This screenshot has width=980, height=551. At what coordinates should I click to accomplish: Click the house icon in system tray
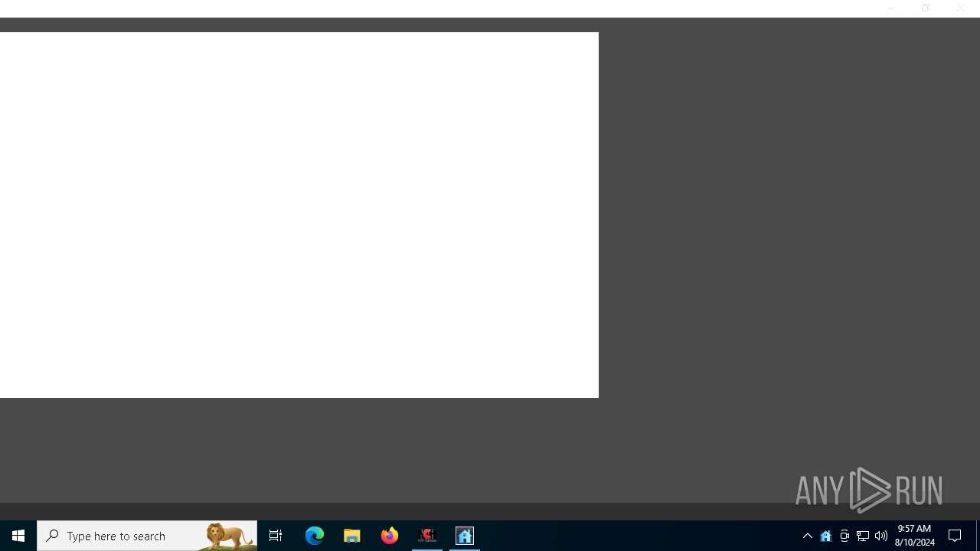point(826,536)
